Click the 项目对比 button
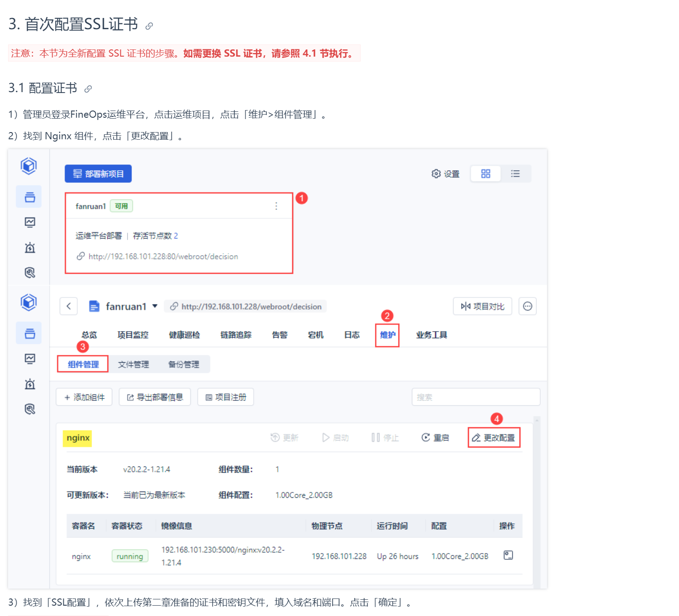The width and height of the screenshot is (679, 616). click(x=483, y=306)
